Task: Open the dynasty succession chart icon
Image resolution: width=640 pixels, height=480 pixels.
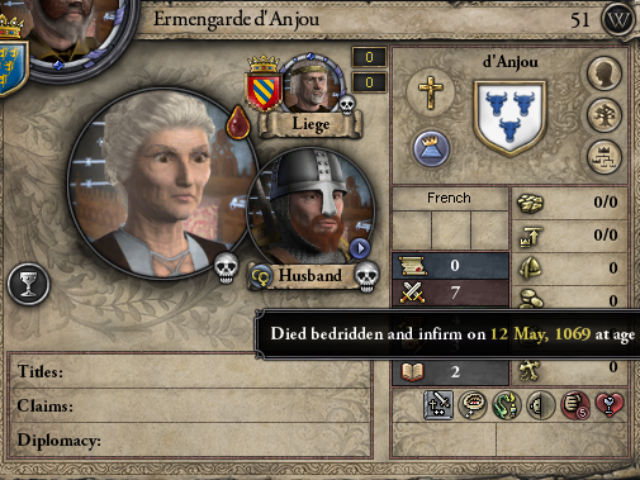Action: click(x=604, y=157)
